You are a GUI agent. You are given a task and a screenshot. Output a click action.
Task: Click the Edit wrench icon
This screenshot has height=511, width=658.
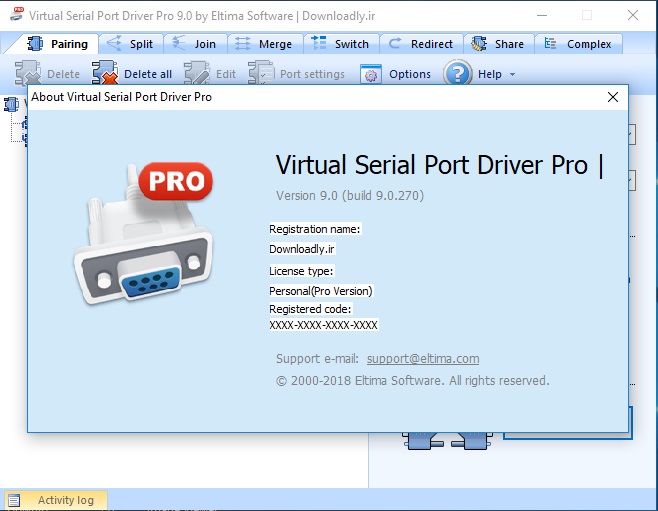point(197,74)
